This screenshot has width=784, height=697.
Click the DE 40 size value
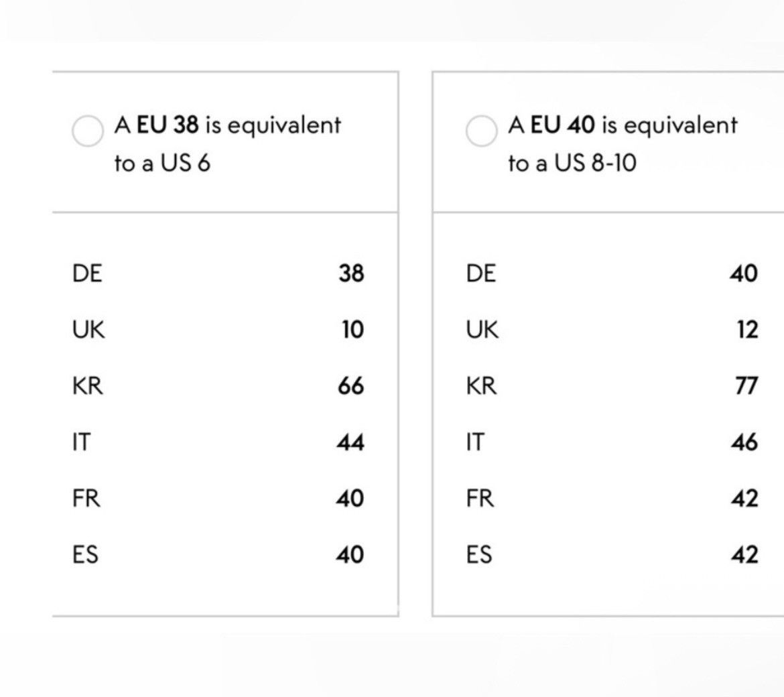point(744,273)
